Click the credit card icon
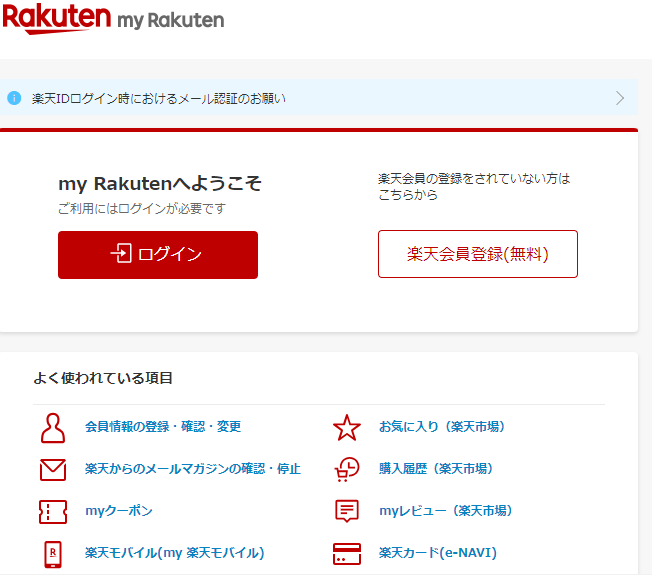This screenshot has height=575, width=652. pos(347,554)
